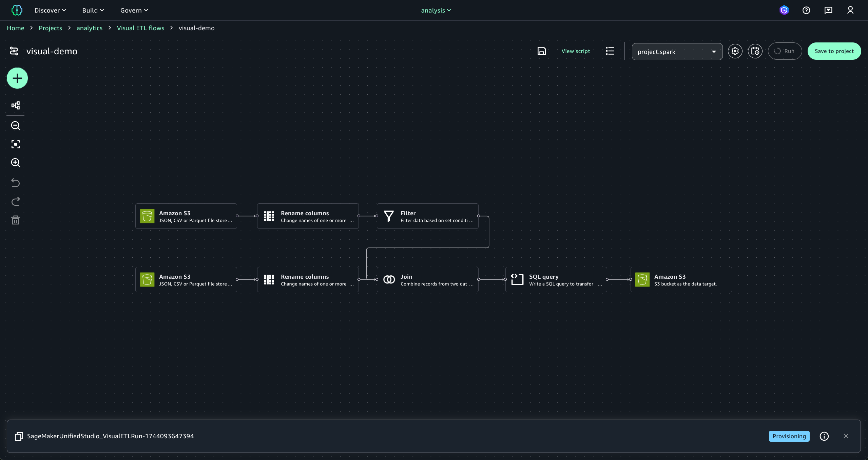Zoom out the canvas

point(16,126)
